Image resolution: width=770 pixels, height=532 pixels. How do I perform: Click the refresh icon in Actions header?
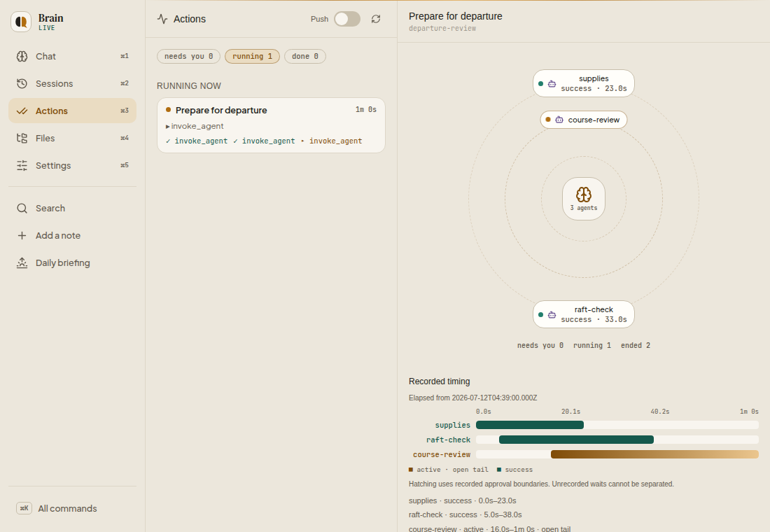376,19
